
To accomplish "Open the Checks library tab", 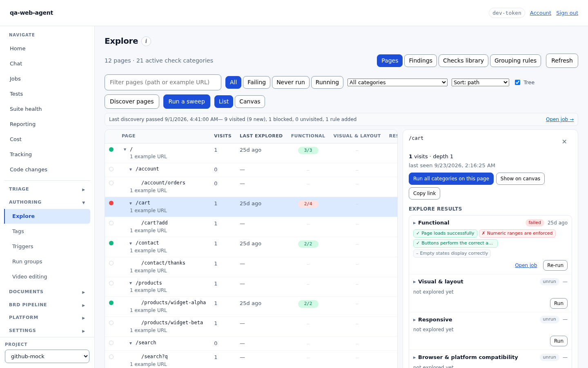I will 463,61.
